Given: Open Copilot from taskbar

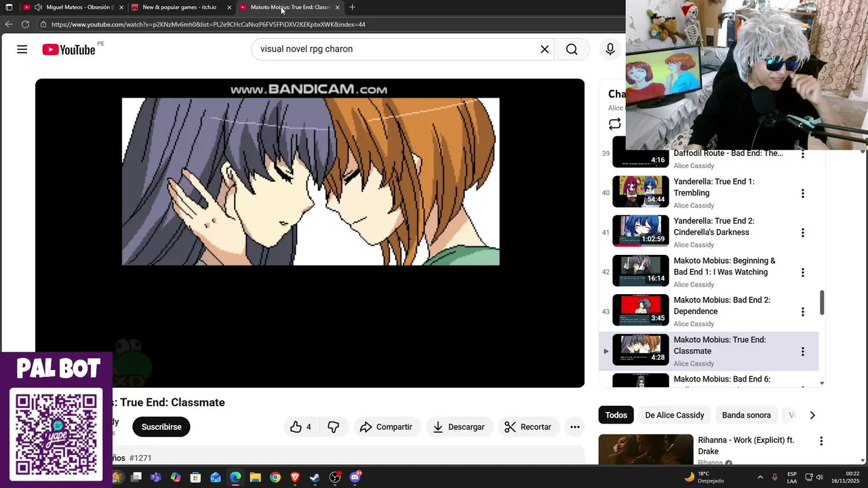Looking at the screenshot, I should tap(176, 477).
